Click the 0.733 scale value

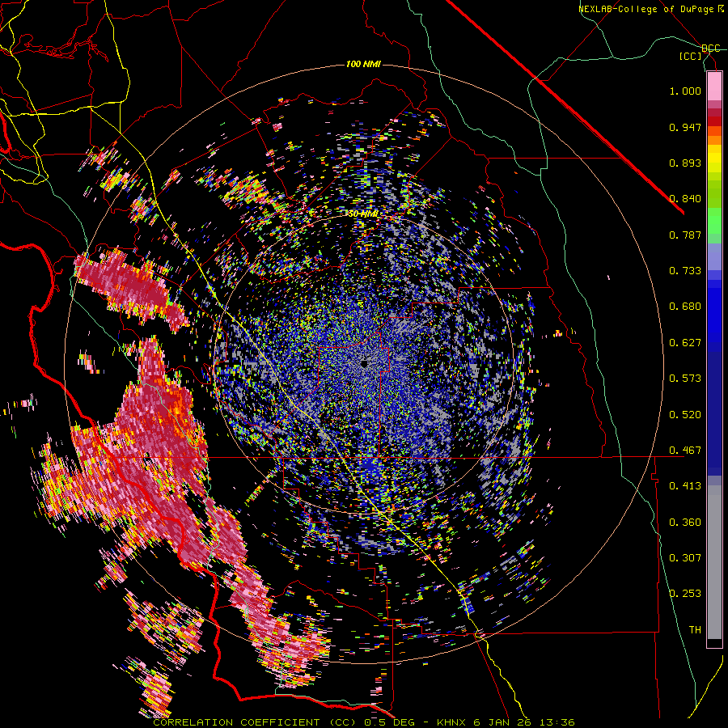click(685, 271)
